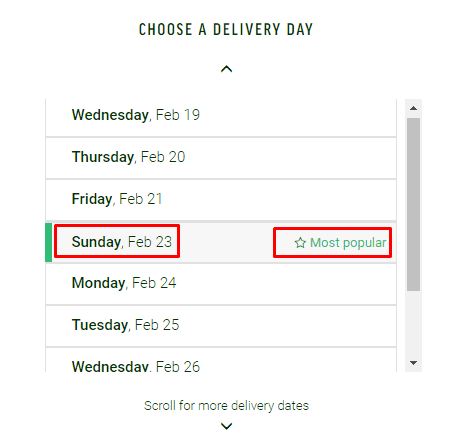Choose Monday, Feb 24 delivery day
457x437 pixels.
tap(221, 284)
